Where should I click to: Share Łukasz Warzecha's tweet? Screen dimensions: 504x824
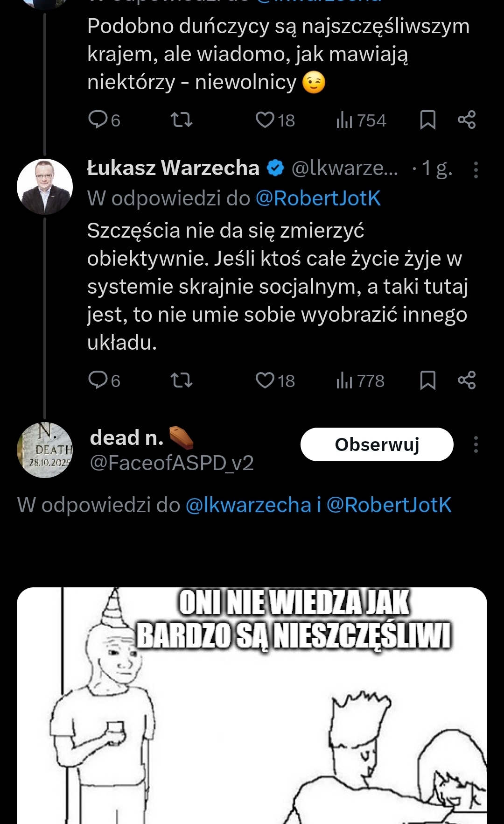466,380
